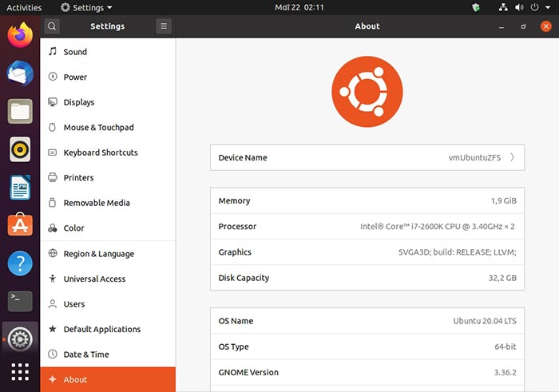Viewport: 559px width, 392px height.
Task: Click the Sound music note icon
Action: tap(53, 51)
